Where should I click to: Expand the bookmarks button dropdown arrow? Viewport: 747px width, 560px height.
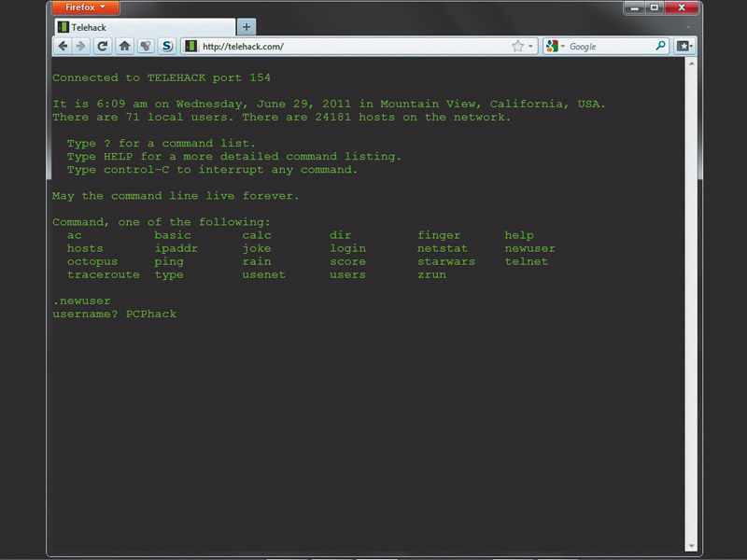pyautogui.click(x=692, y=45)
